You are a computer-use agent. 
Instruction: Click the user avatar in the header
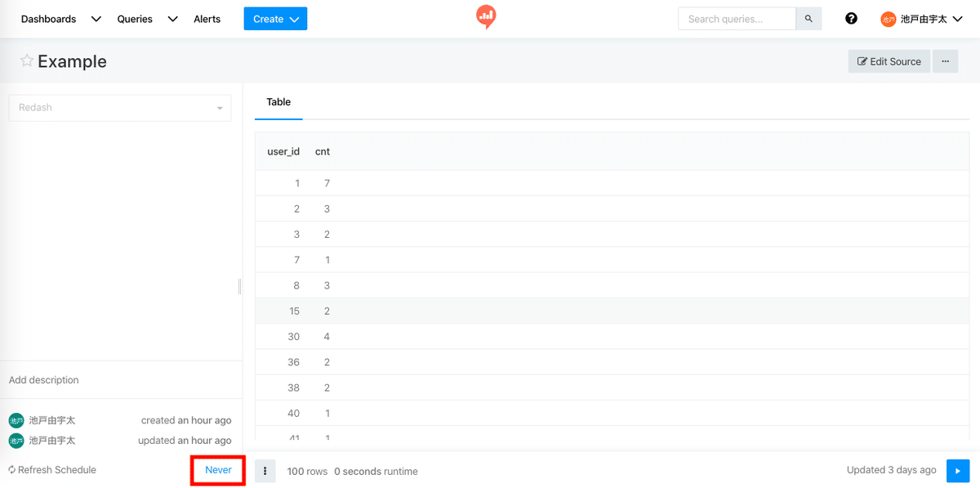point(889,19)
